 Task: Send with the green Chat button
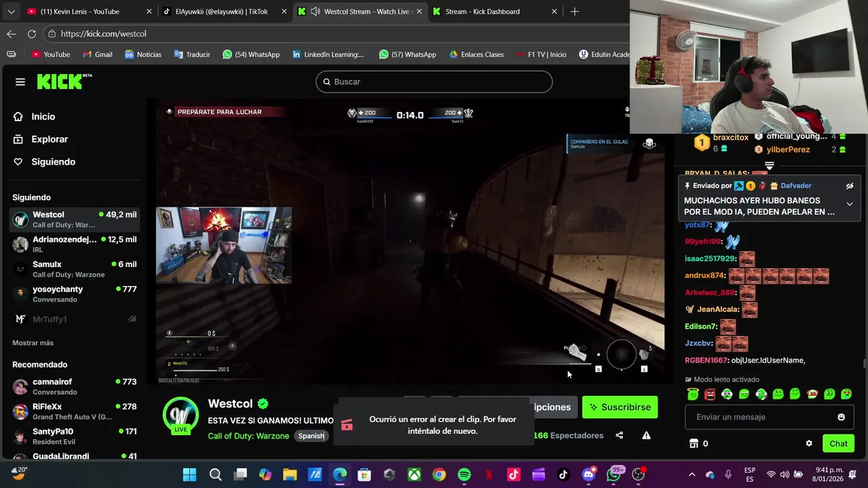[x=839, y=443]
